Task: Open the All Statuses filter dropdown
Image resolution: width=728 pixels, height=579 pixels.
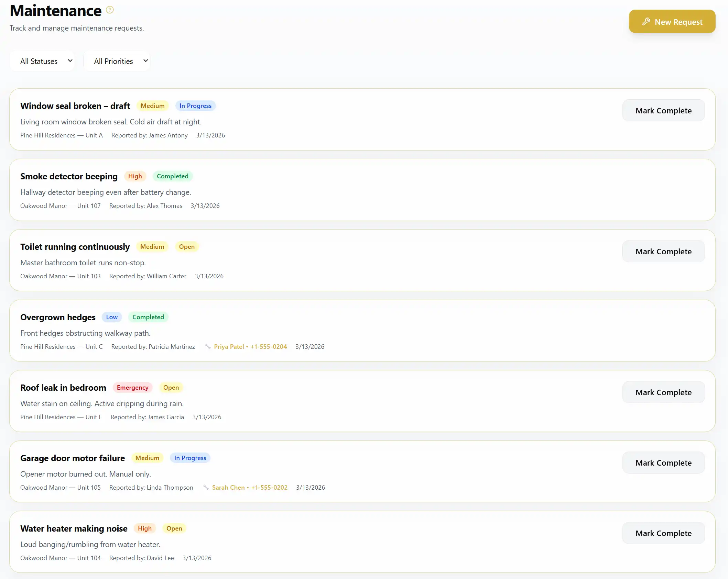Action: click(42, 61)
